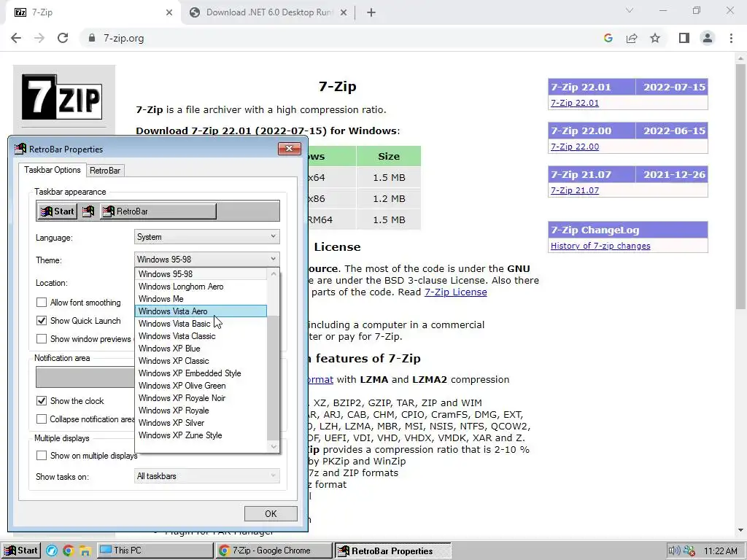Go forward in Chrome
This screenshot has height=560, width=747.
click(39, 38)
